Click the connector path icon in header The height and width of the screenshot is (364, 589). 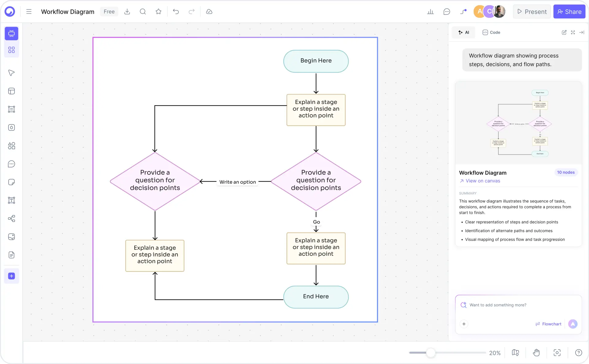click(463, 12)
